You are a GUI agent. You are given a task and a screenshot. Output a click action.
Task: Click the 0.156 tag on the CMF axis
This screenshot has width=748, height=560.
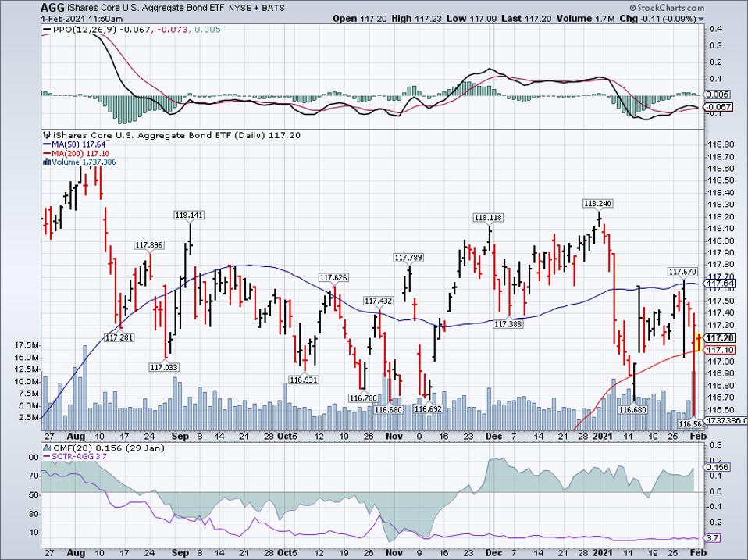[718, 467]
